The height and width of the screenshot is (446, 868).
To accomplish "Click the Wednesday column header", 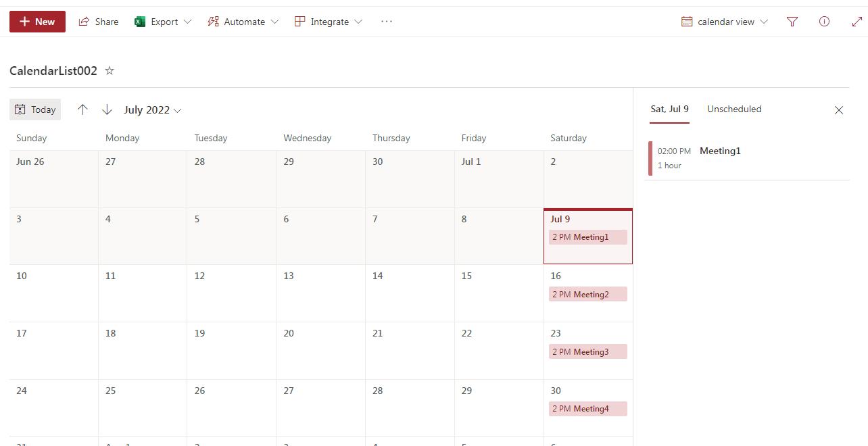I will coord(308,138).
